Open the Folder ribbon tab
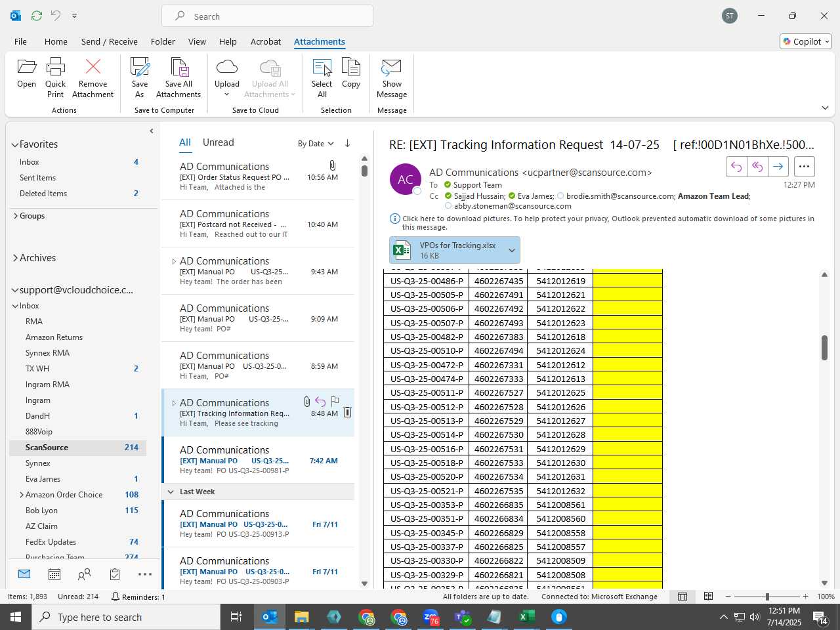This screenshot has height=630, width=840. tap(163, 41)
